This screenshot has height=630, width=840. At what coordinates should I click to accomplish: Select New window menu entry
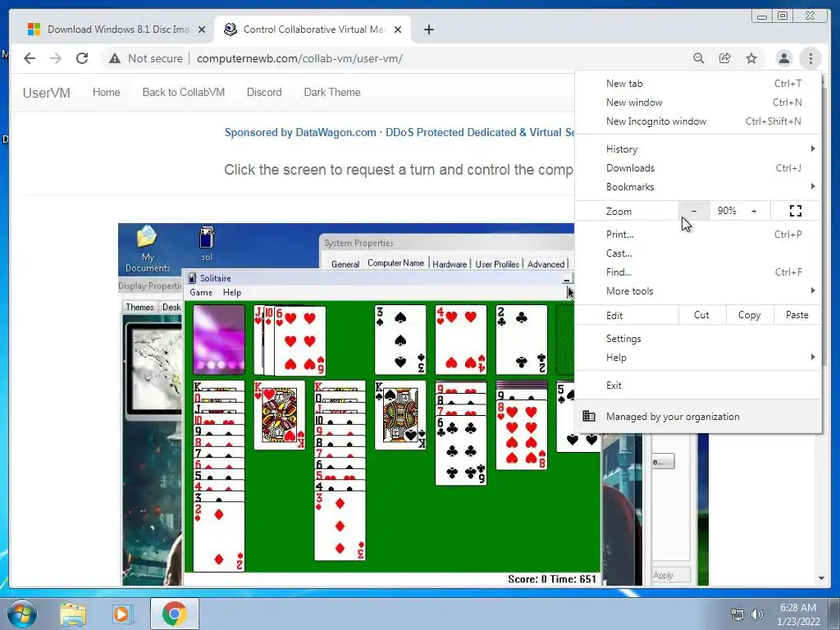pyautogui.click(x=698, y=103)
